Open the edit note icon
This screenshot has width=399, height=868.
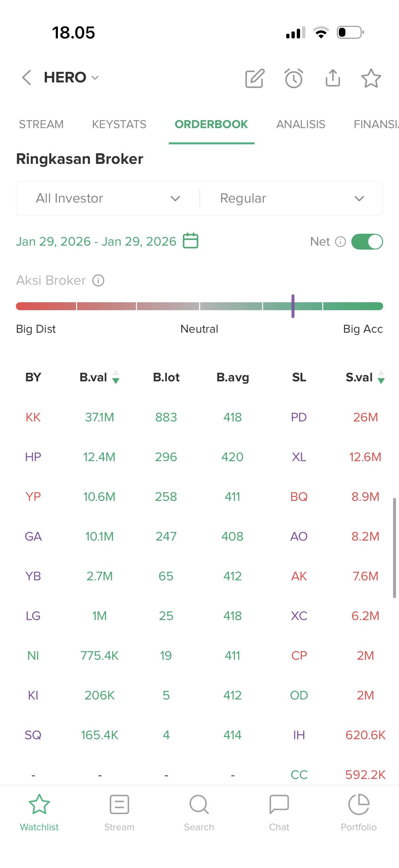254,78
